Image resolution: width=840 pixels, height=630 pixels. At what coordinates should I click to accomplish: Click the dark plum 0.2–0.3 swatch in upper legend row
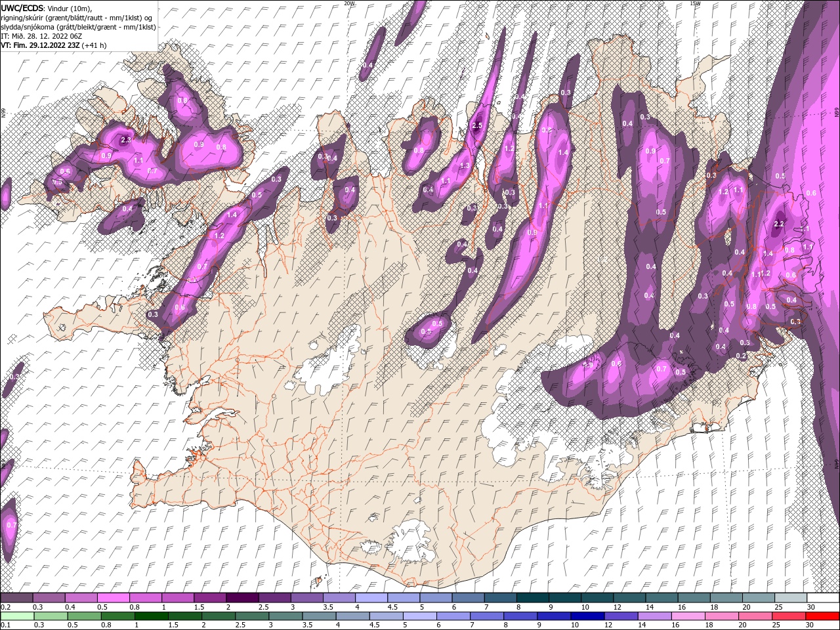coord(16,598)
